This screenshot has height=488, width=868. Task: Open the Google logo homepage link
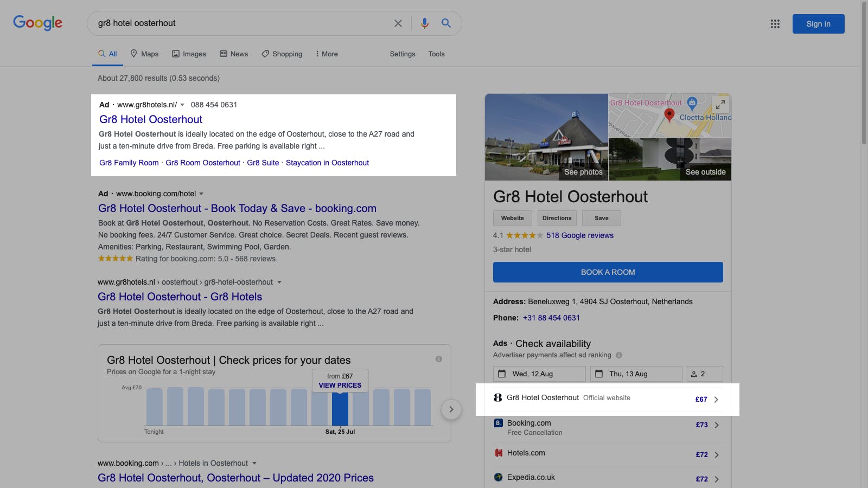[38, 23]
